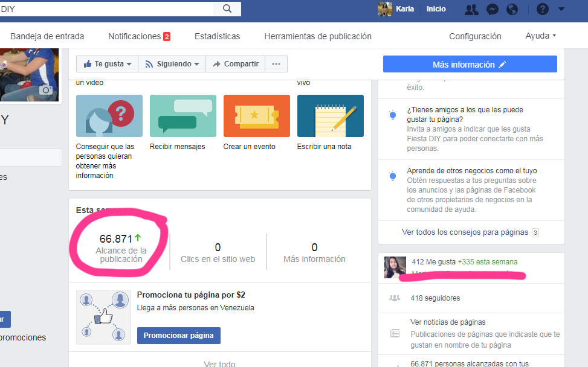The width and height of the screenshot is (588, 367).
Task: Click 'Promociona tu página por $2' heading
Action: (191, 295)
